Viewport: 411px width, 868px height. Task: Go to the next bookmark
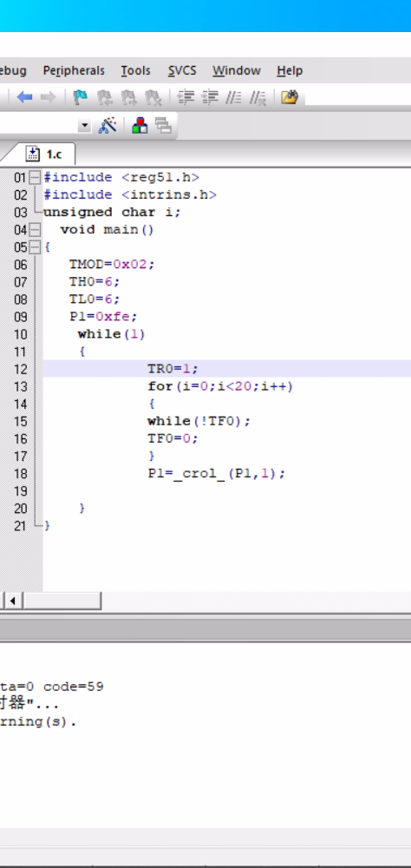pos(128,98)
